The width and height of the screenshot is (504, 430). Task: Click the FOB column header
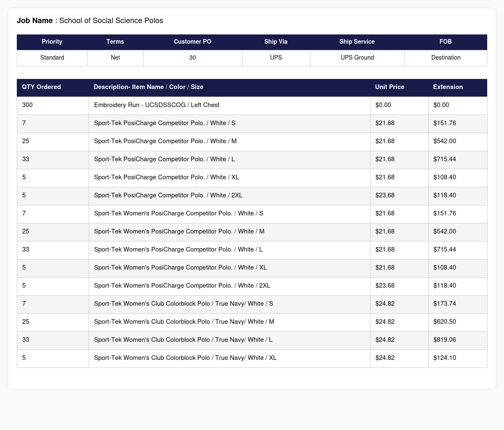point(446,42)
